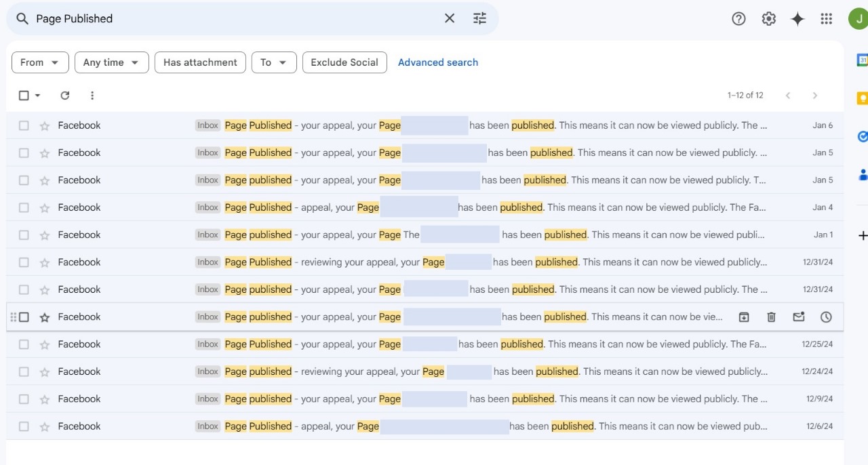
Task: Expand the Any time filter dropdown
Action: point(111,62)
